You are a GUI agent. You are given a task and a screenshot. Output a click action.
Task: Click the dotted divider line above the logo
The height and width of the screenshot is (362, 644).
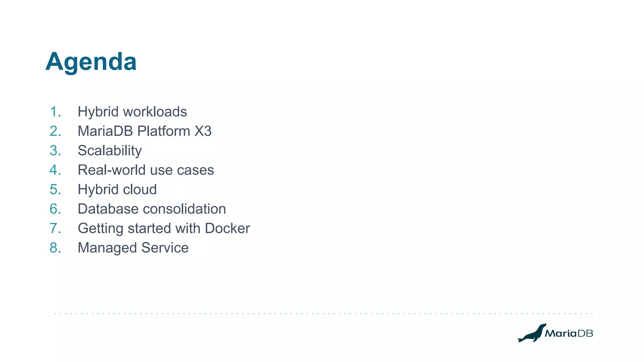coord(323,314)
